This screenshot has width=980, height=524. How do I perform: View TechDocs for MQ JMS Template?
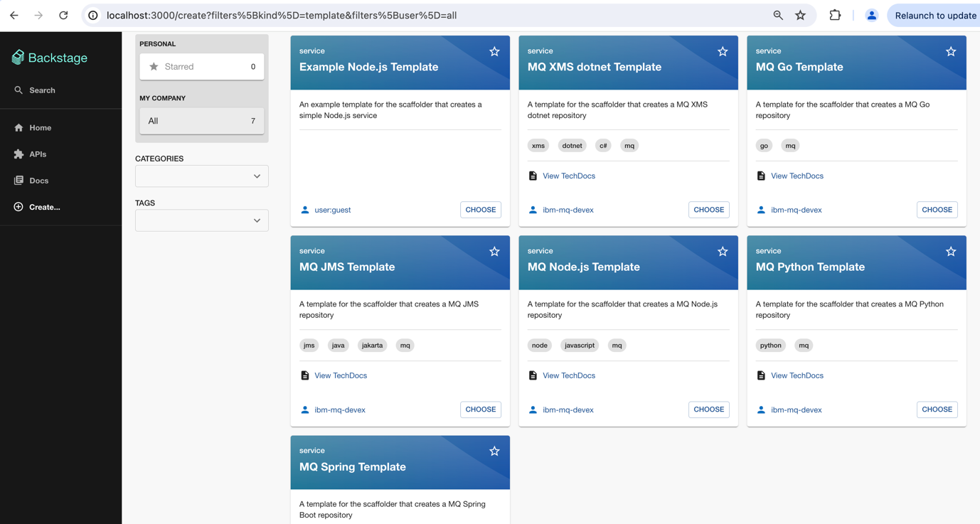341,375
